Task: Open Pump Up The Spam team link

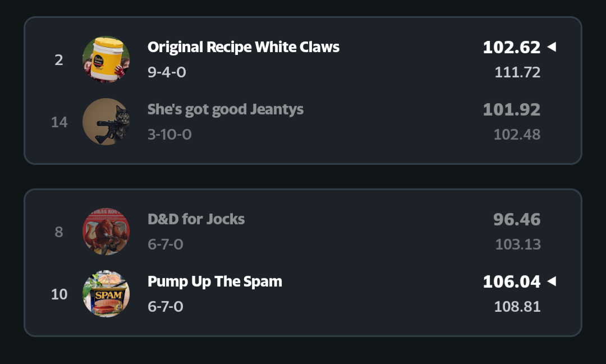Action: [215, 281]
